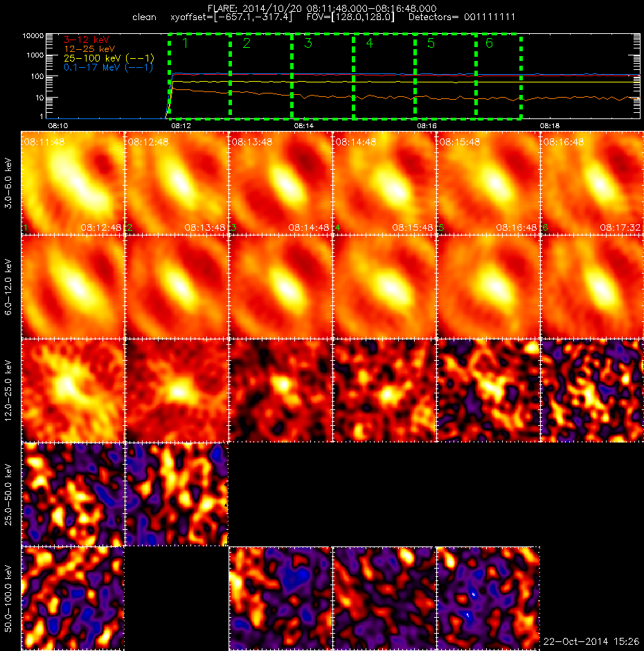Viewport: 644px width, 651px height.
Task: Select the 50.0-100.0 keV image in column three
Action: point(280,598)
